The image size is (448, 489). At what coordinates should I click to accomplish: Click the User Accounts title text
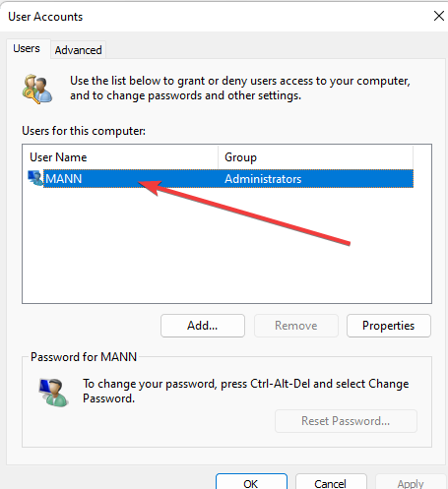45,17
